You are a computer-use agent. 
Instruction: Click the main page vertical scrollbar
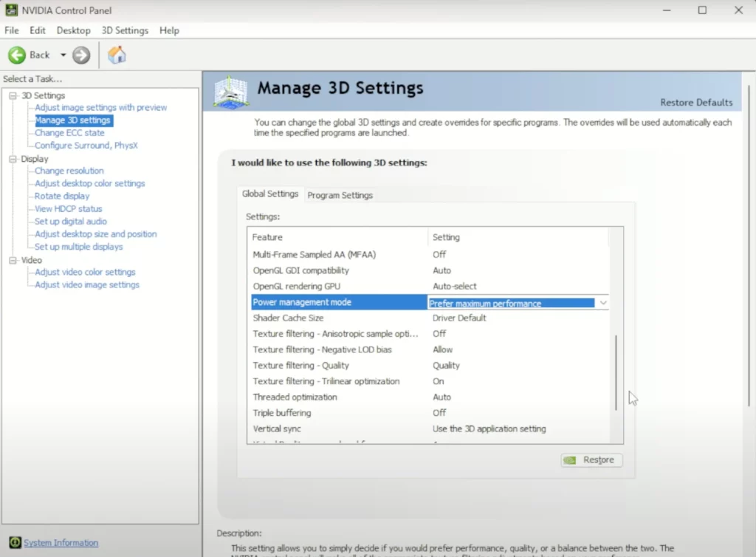pos(749,246)
